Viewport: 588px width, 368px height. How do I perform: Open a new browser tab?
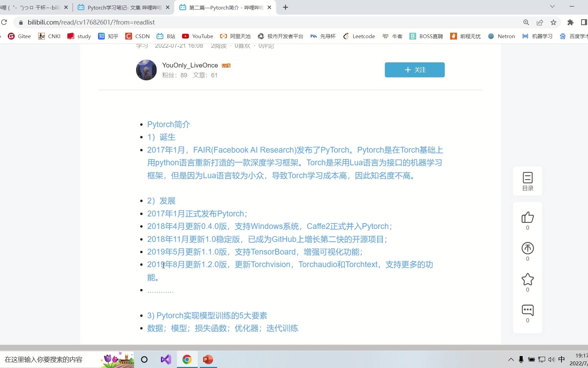point(285,7)
